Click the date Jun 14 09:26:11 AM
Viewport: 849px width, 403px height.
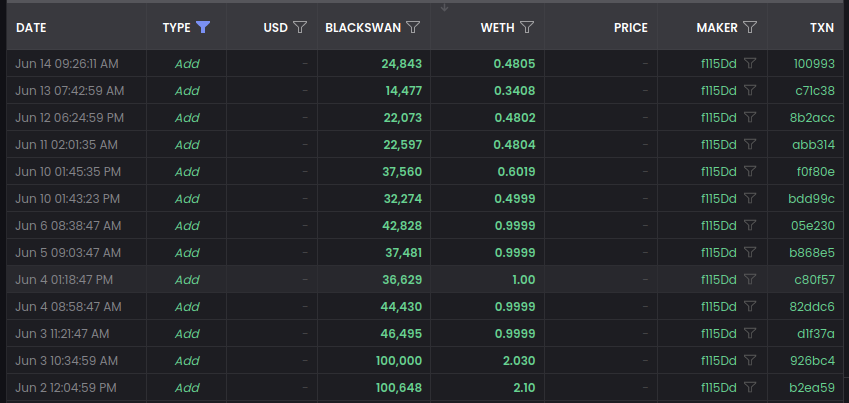pyautogui.click(x=67, y=64)
